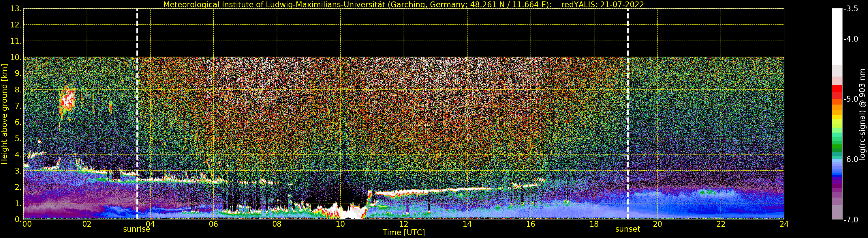The height and width of the screenshot is (238, 868).
Task: Click the 'Time [UTC]' axis title
Action: (x=404, y=233)
